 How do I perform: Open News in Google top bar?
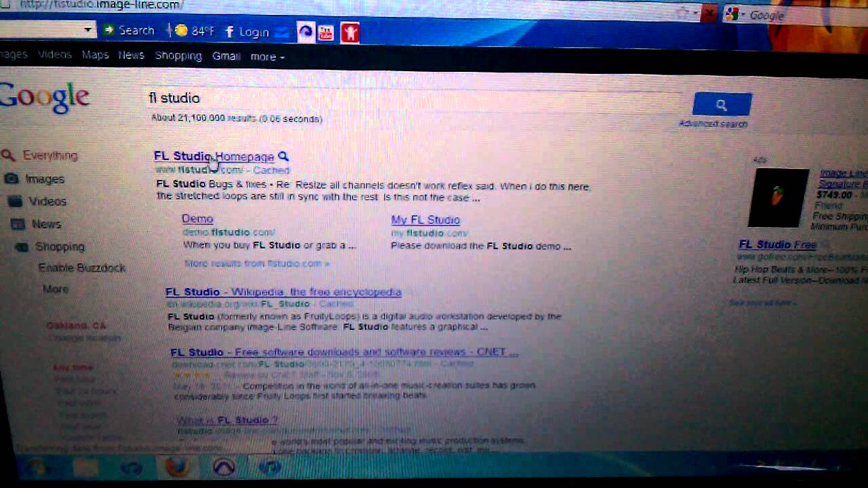[x=131, y=55]
